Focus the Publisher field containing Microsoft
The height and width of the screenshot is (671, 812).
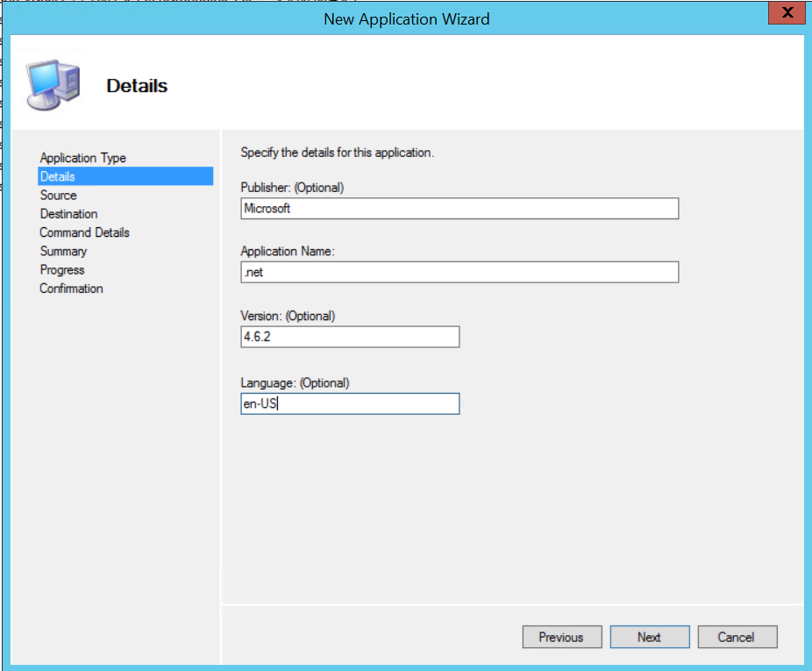click(459, 209)
